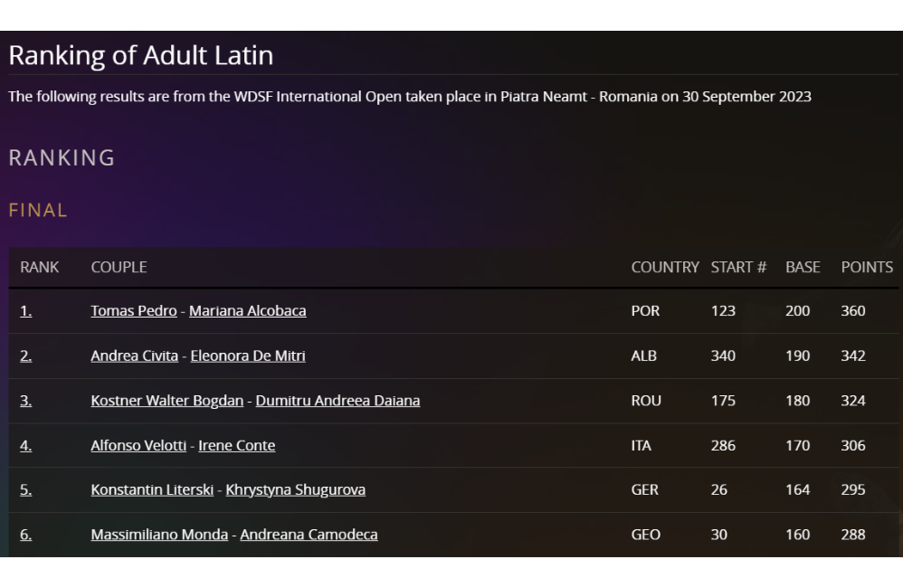Open Khrystyna Shugurova's profile

tap(295, 489)
